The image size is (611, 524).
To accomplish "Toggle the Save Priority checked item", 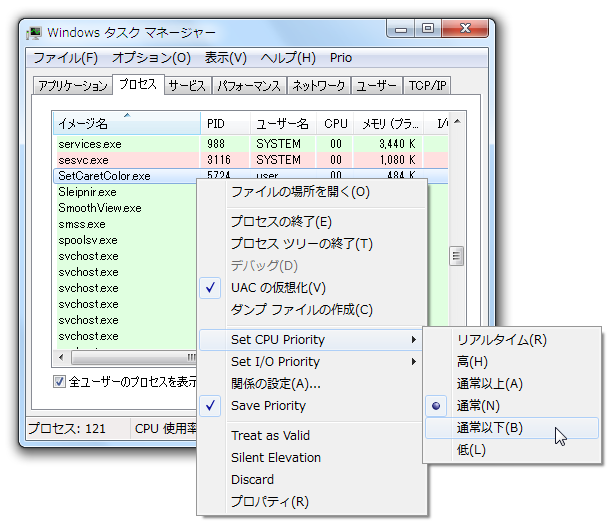I will pos(312,406).
